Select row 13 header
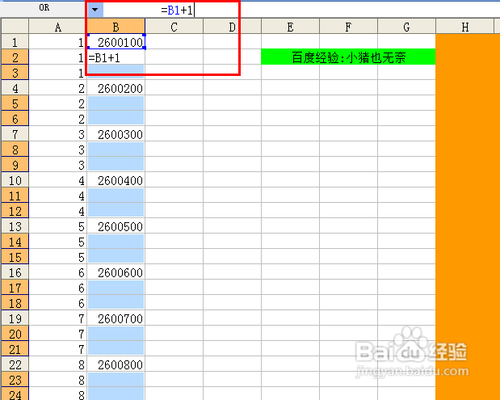 15,226
